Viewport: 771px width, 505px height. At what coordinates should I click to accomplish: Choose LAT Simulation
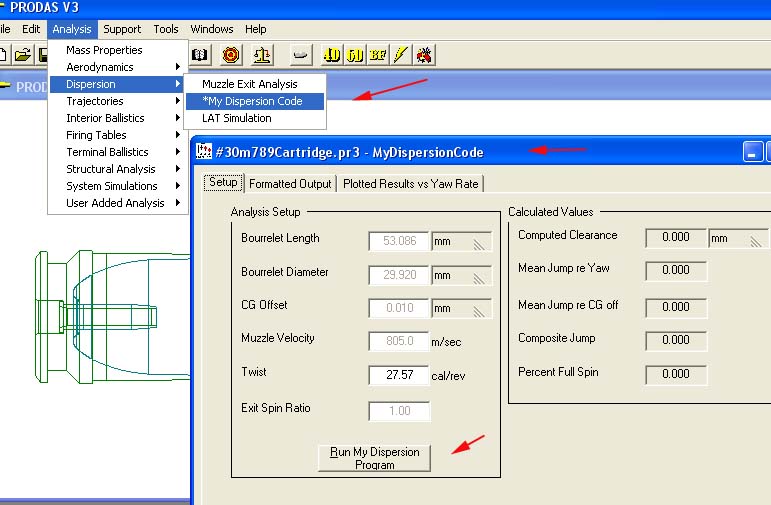(x=255, y=118)
